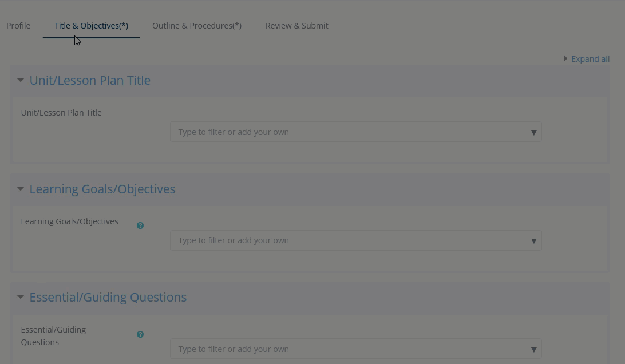Image resolution: width=625 pixels, height=364 pixels.
Task: Click the Unit/Lesson Plan Title heading link
Action: pos(90,80)
